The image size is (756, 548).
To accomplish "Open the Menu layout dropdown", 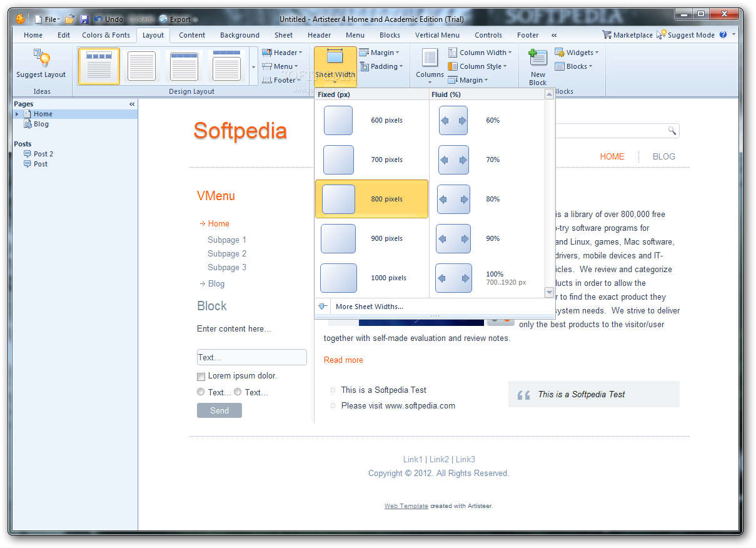I will coord(280,66).
